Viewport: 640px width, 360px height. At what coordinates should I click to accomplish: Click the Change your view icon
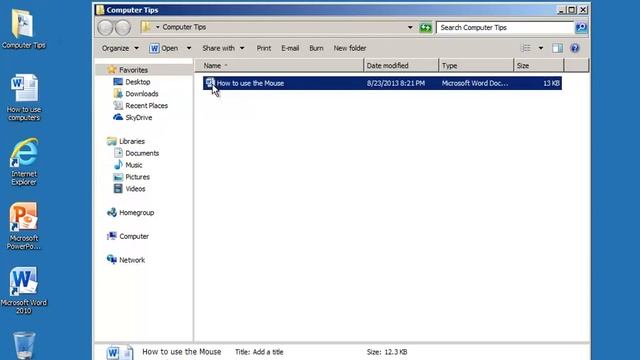point(526,48)
